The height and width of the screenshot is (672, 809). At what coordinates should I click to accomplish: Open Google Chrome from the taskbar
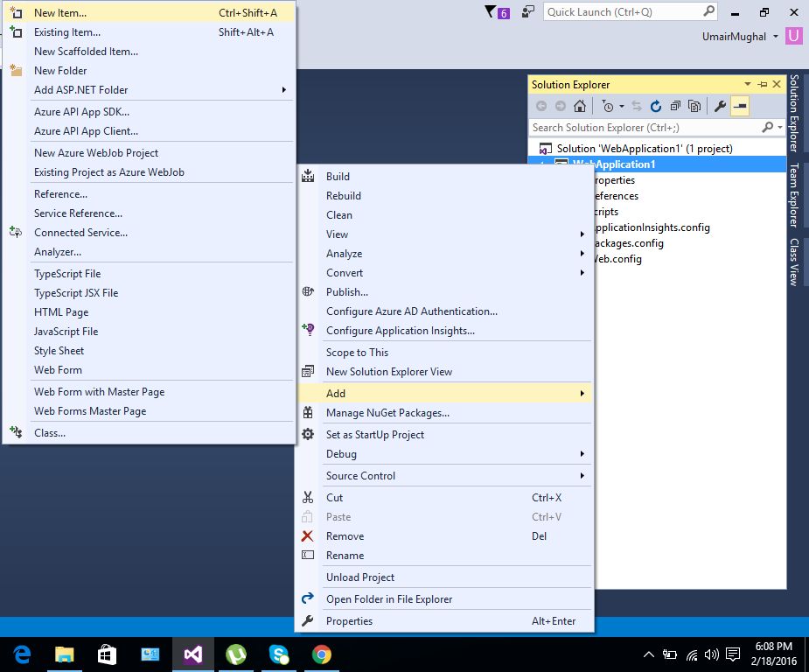pos(322,654)
